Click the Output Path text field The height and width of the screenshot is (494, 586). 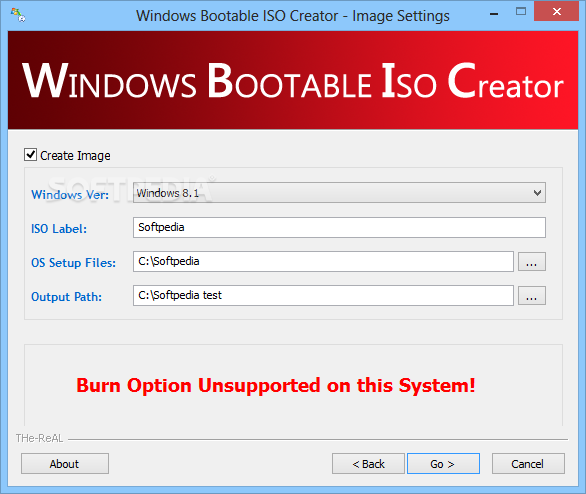[323, 296]
